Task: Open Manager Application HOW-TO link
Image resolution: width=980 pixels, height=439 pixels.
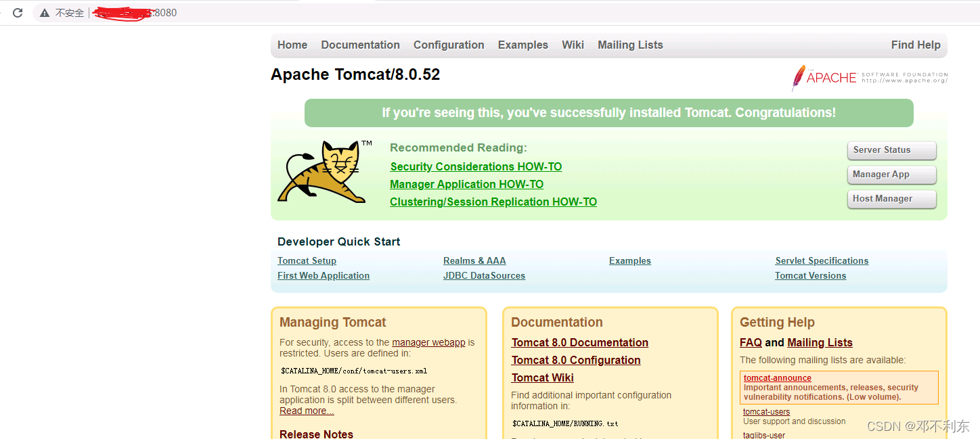Action: point(466,185)
